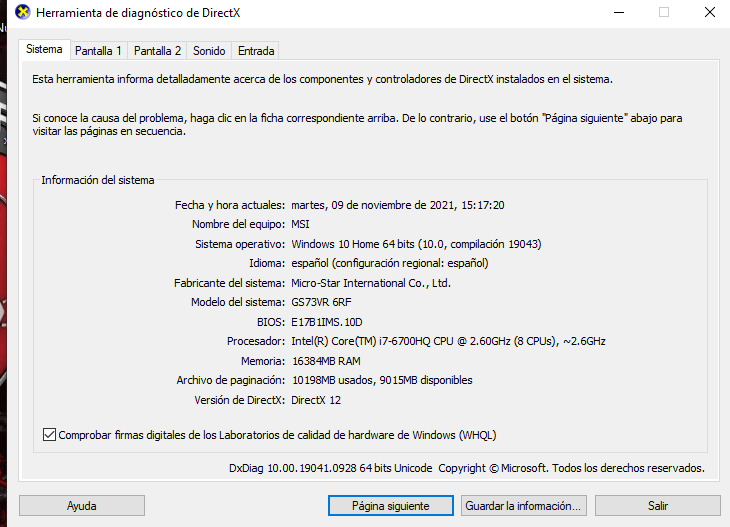Viewport: 730px width, 527px height.
Task: Toggle the WHQL digital signatures checkbox
Action: pos(49,435)
